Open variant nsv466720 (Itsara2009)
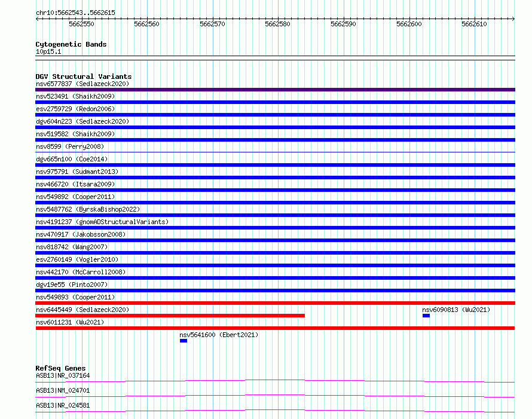Viewport: 532px width, 419px height. tap(75, 184)
